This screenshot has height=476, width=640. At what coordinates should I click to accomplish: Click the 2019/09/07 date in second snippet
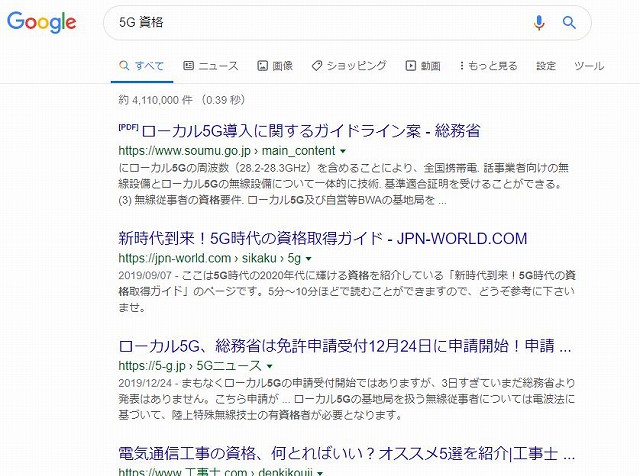[x=145, y=276]
